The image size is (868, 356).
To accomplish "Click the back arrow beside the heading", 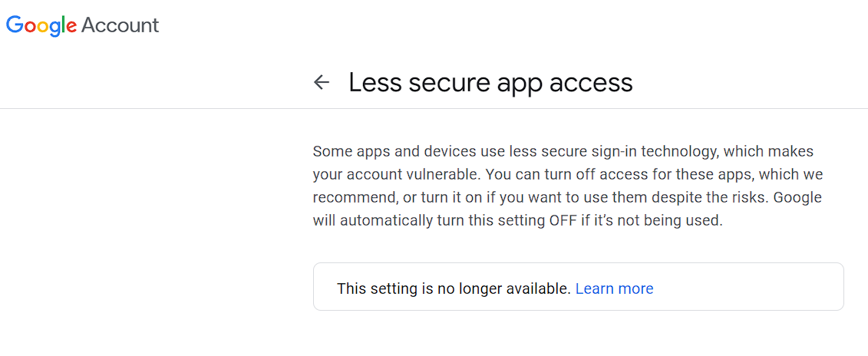I will [x=322, y=82].
